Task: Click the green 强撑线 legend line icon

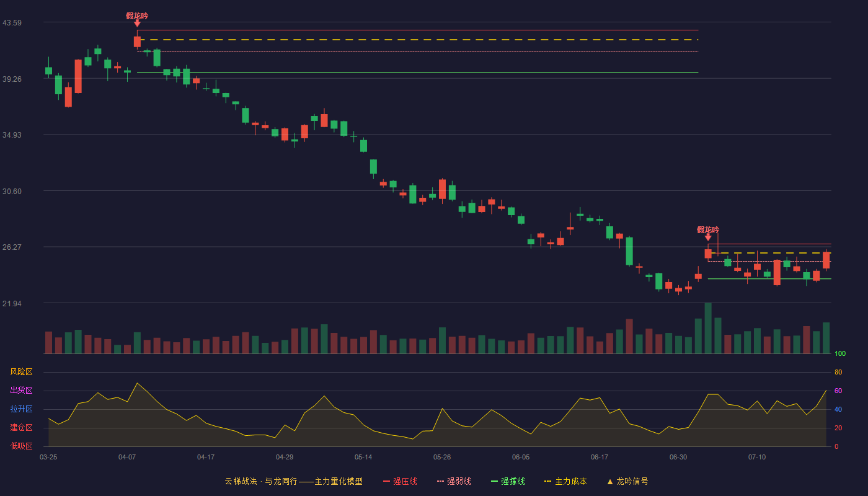Action: [x=494, y=481]
